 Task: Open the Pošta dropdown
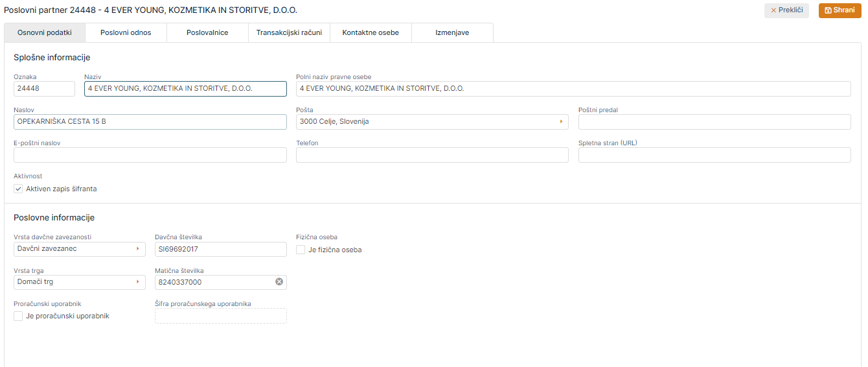pyautogui.click(x=432, y=122)
